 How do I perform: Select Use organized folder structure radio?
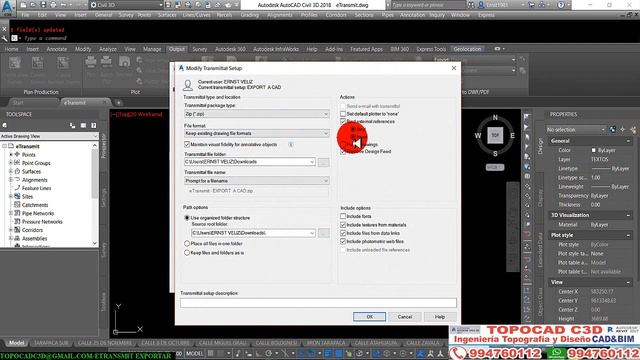(x=187, y=218)
